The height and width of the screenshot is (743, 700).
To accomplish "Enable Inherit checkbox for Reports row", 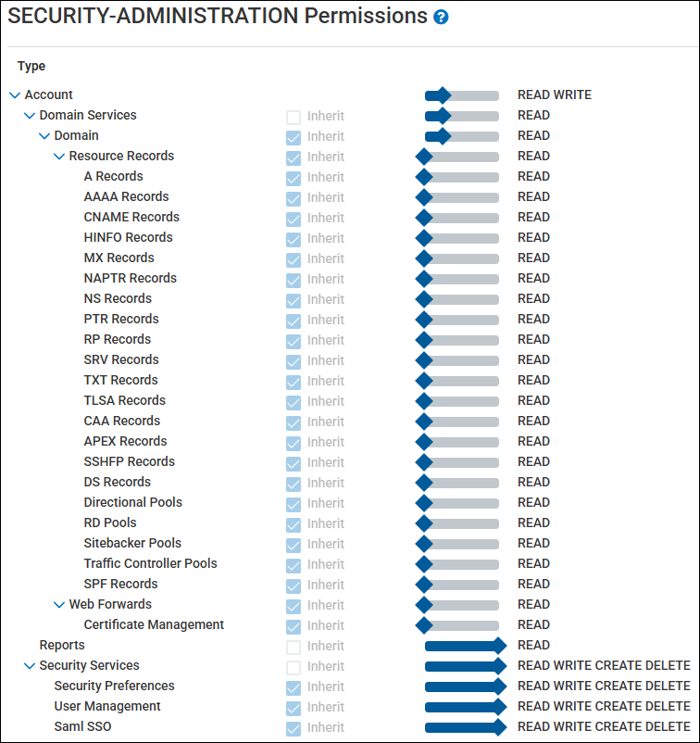I will click(x=294, y=647).
